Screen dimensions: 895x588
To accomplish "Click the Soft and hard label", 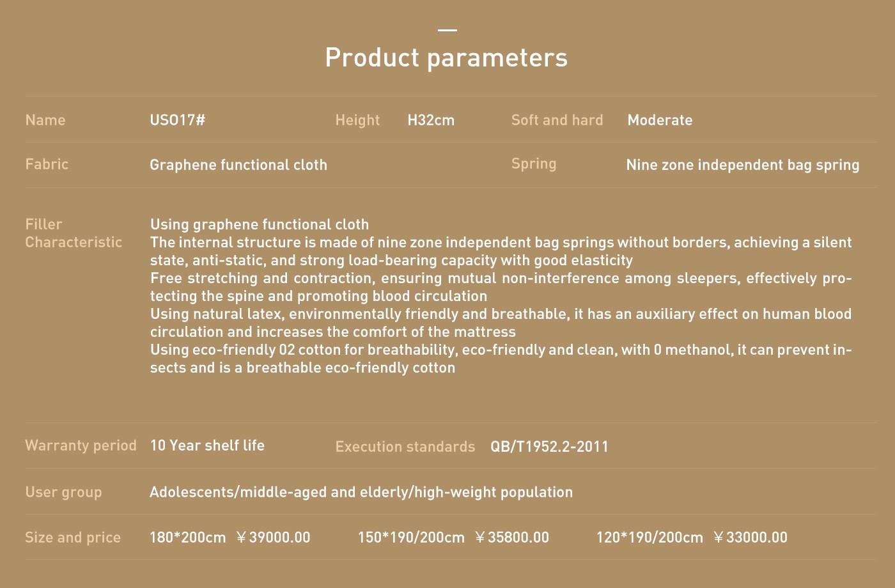I will [x=557, y=120].
